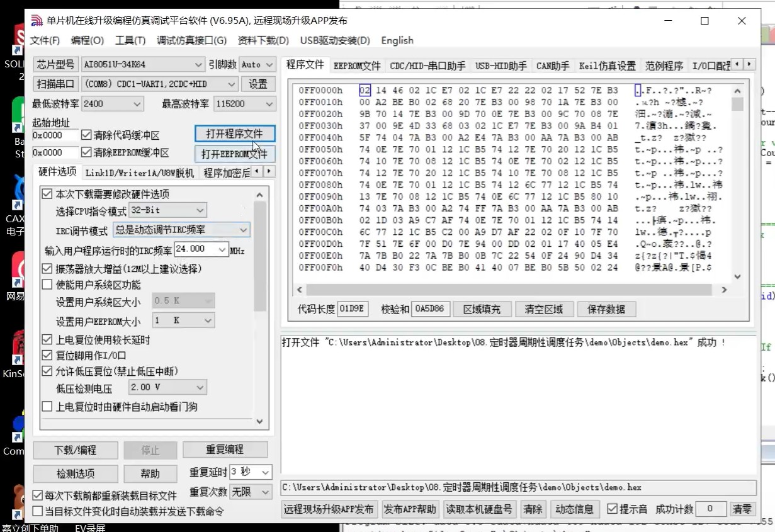This screenshot has height=532, width=775.
Task: Toggle 复位脚用作I/O口 checkbox
Action: [x=47, y=355]
